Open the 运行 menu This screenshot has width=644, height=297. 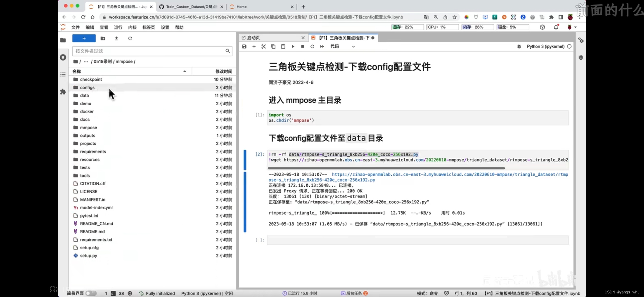(118, 27)
